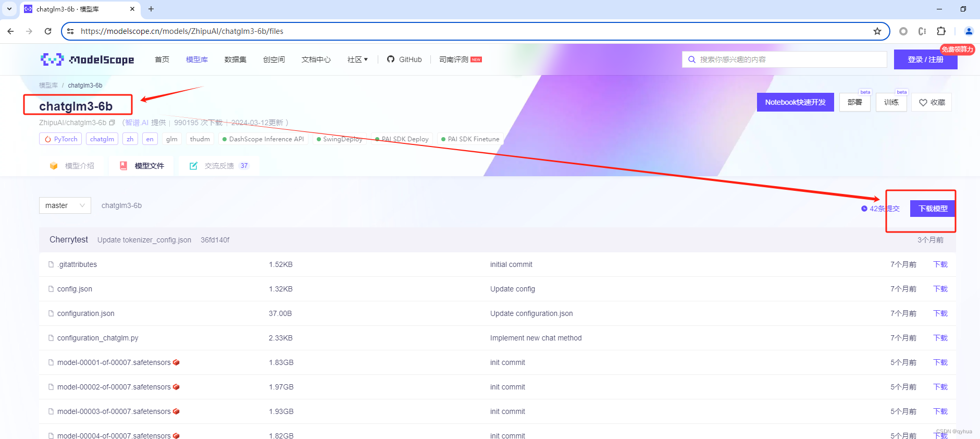Switch to the 模型介绍 tab

72,166
